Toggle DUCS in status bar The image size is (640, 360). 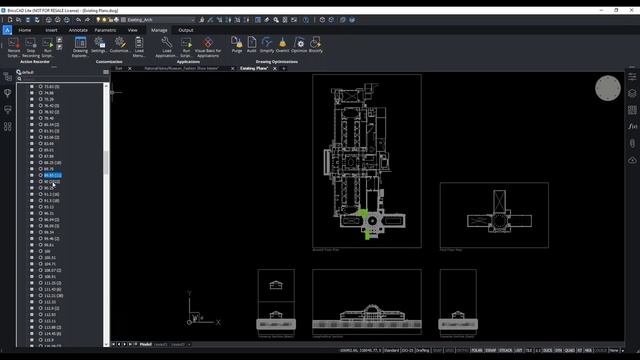pos(547,350)
